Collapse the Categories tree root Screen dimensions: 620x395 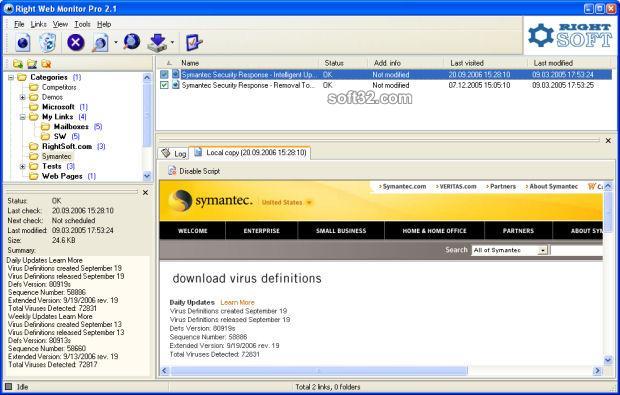[x=11, y=77]
